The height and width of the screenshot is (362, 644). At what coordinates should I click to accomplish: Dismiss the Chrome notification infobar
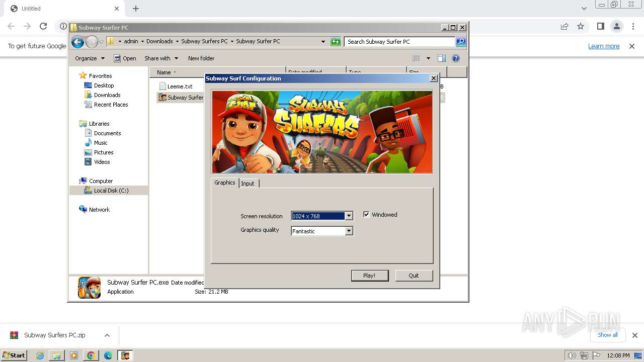tap(632, 46)
